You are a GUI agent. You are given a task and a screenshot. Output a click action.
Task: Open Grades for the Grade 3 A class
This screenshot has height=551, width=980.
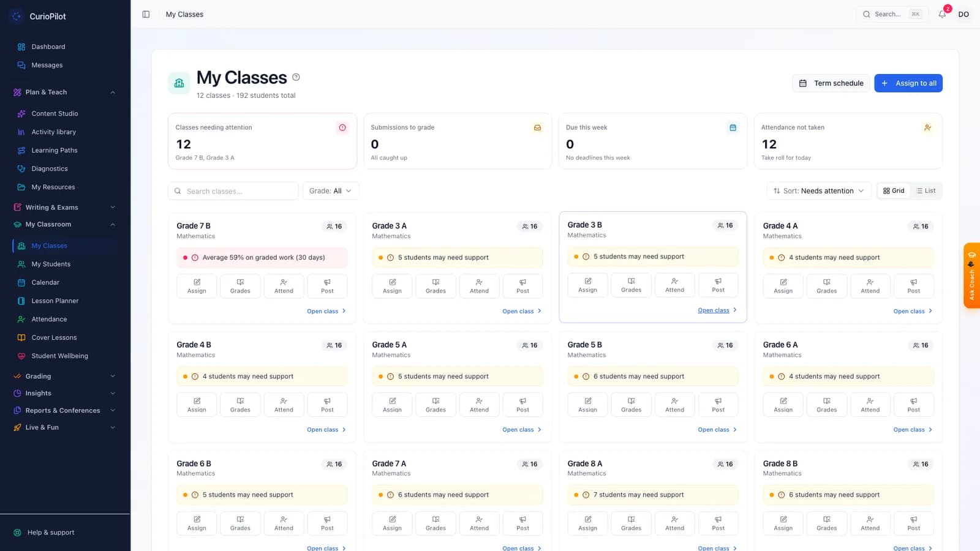click(435, 286)
